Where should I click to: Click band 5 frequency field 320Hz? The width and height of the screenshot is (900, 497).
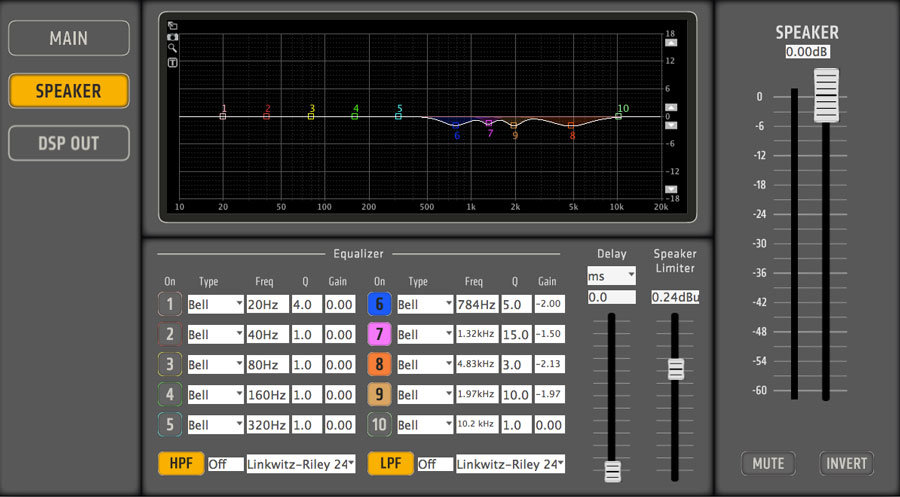pyautogui.click(x=267, y=425)
